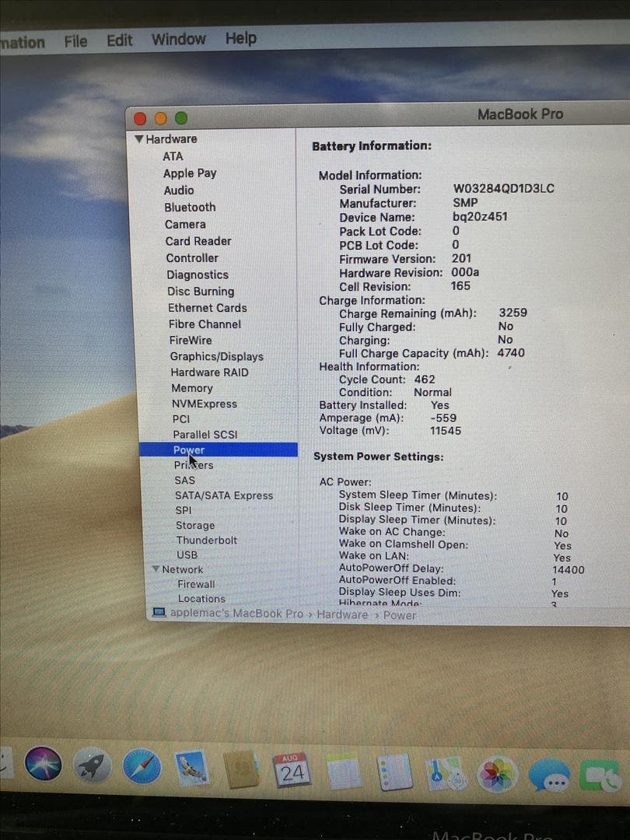Select USB in the sidebar
The height and width of the screenshot is (840, 630).
187,555
